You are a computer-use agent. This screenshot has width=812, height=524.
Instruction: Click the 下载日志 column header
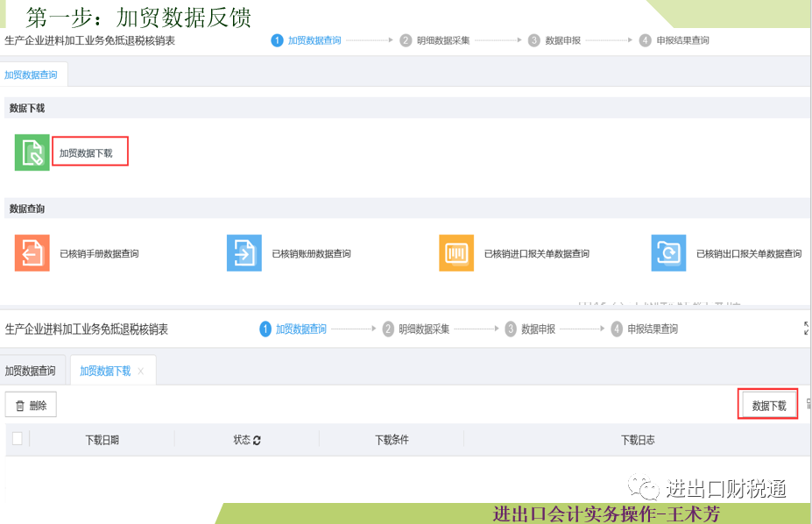[x=638, y=440]
